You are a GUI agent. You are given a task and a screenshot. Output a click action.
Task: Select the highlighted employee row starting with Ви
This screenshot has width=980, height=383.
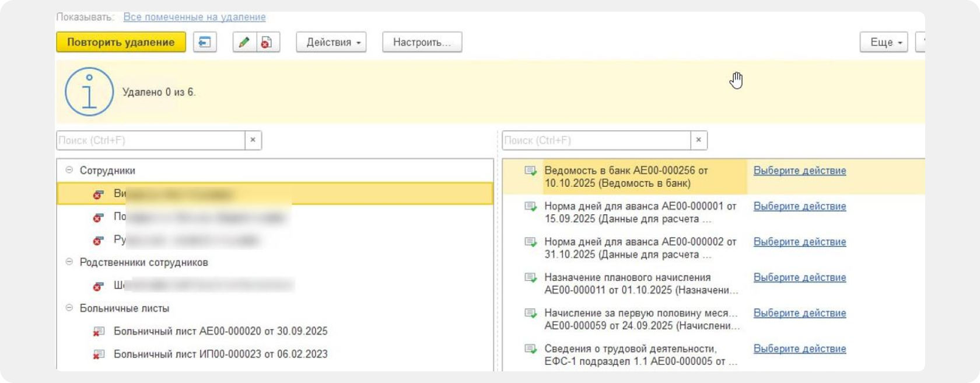tap(275, 194)
